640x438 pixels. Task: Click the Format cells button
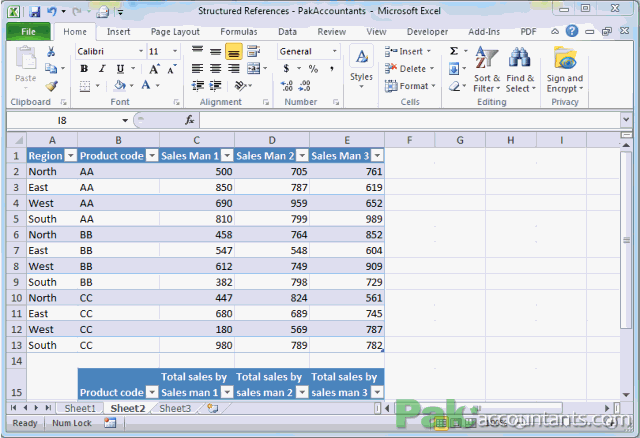tap(410, 86)
